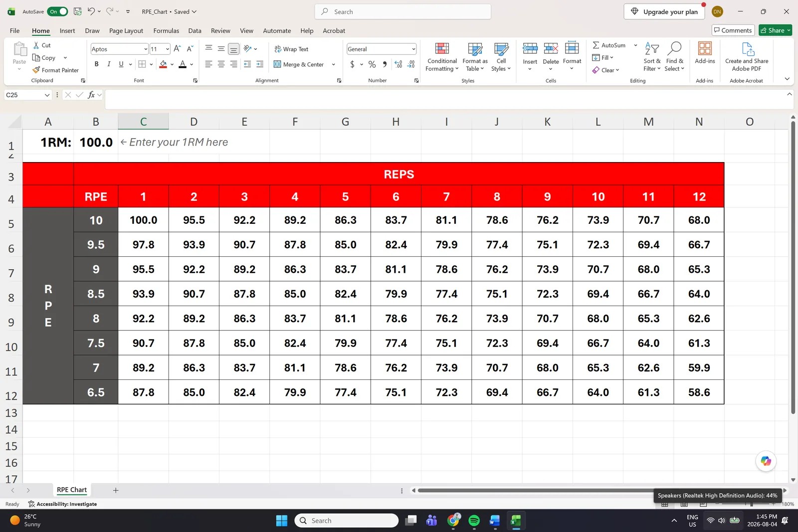Click the Copilot floating icon
Image resolution: width=798 pixels, height=532 pixels.
click(766, 461)
